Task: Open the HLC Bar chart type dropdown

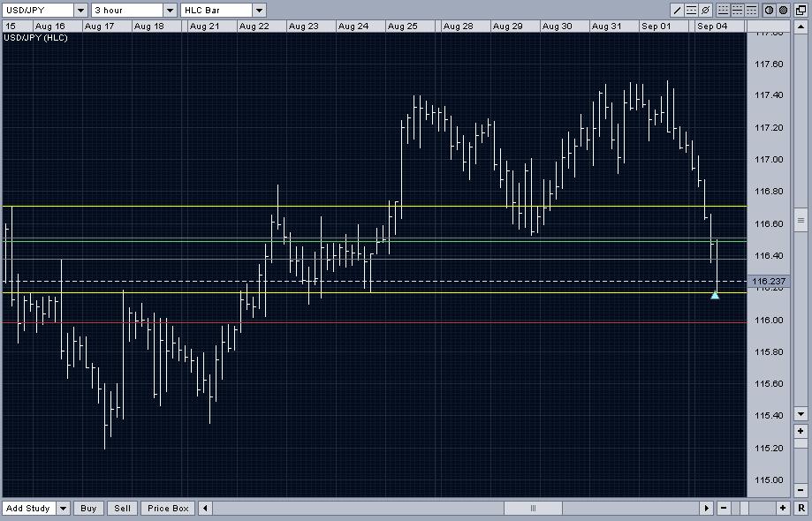Action: click(x=260, y=10)
